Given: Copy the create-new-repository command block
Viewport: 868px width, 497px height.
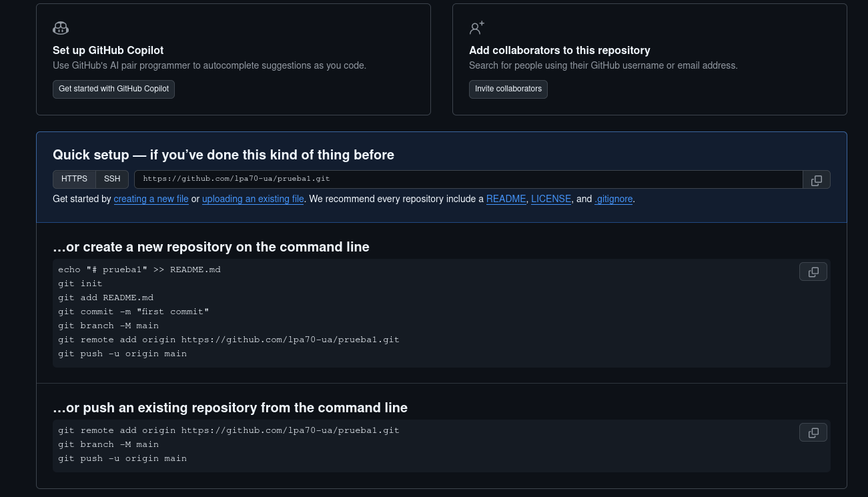Looking at the screenshot, I should [813, 272].
